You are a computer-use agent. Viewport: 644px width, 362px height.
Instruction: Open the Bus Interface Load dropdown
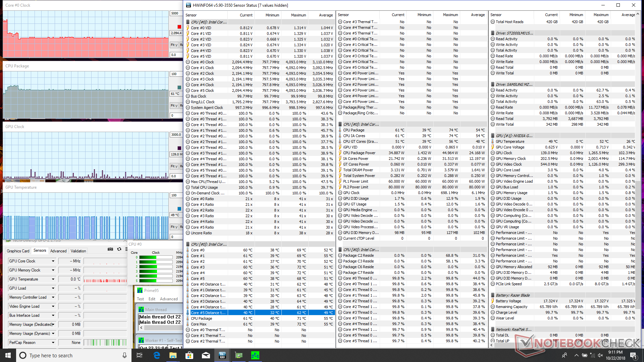pos(53,315)
